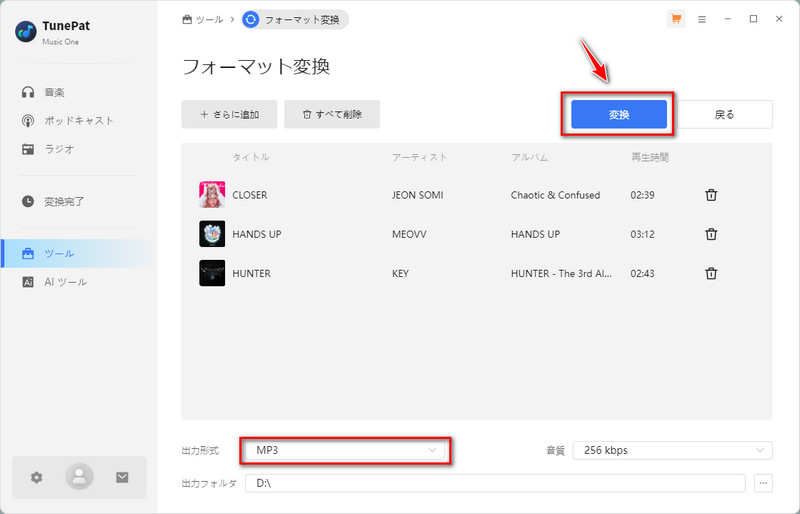
Task: Select the CLOSER track title
Action: pos(249,195)
